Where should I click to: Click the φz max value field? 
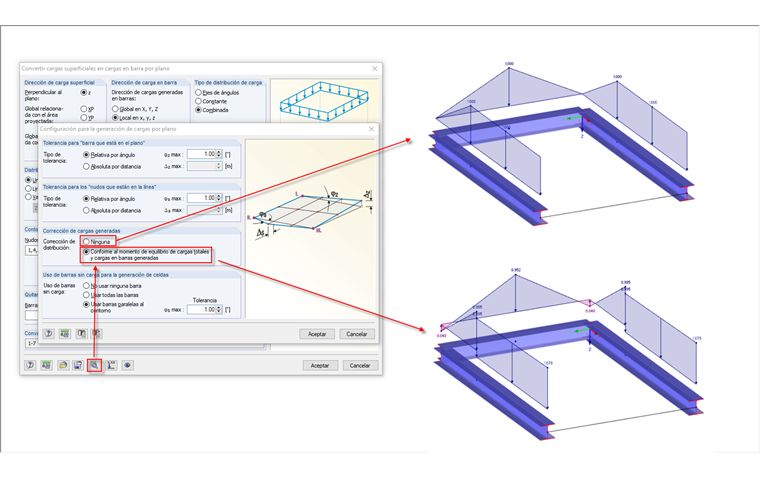[x=202, y=154]
